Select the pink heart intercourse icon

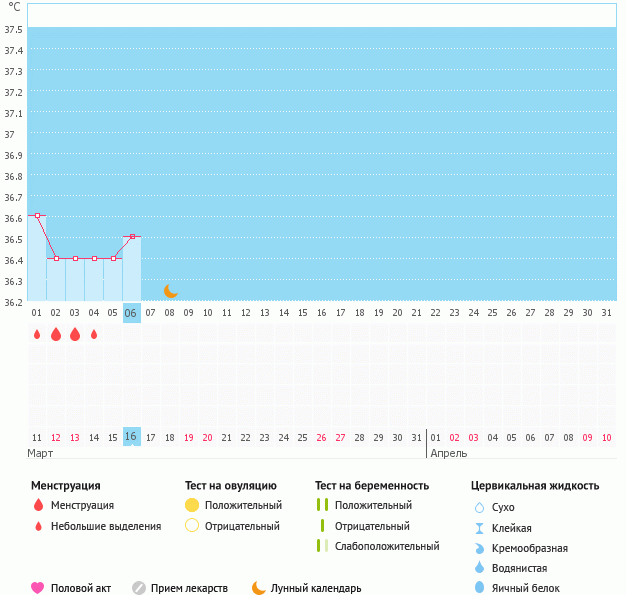pos(38,588)
